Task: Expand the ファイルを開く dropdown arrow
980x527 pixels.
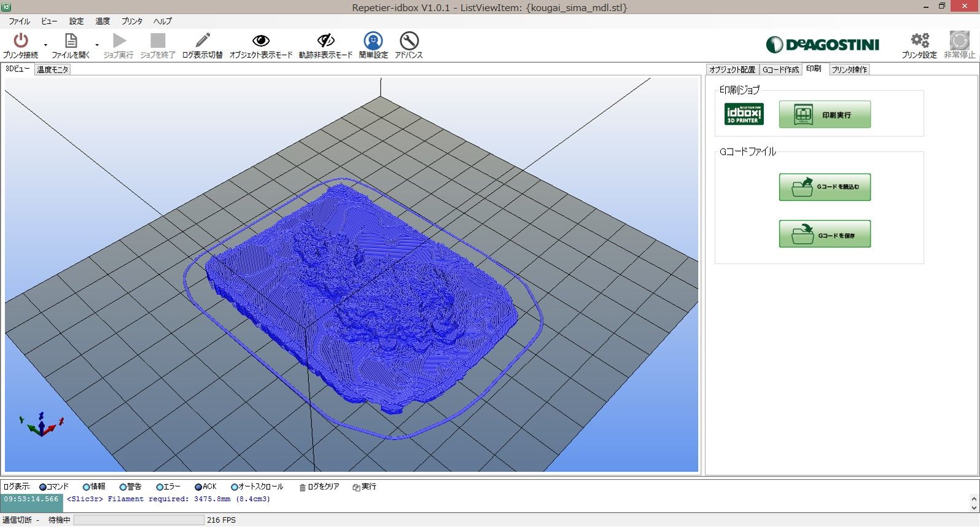Action: (x=97, y=45)
